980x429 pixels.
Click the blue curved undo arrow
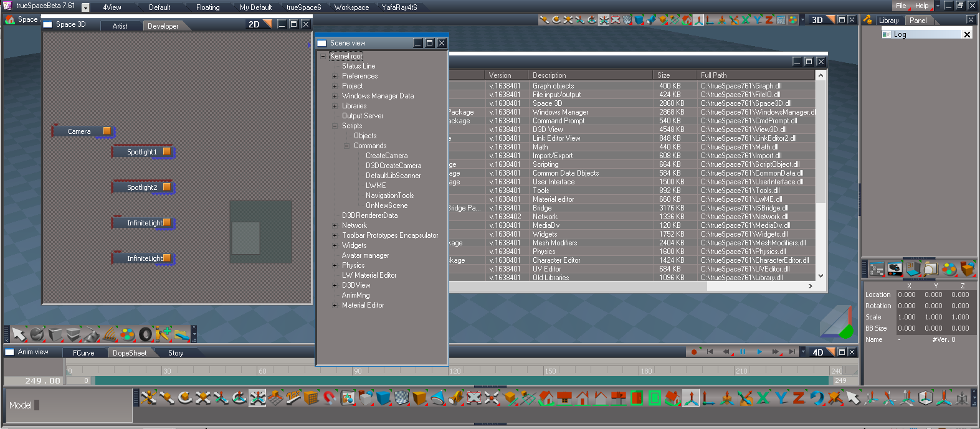[x=817, y=397]
